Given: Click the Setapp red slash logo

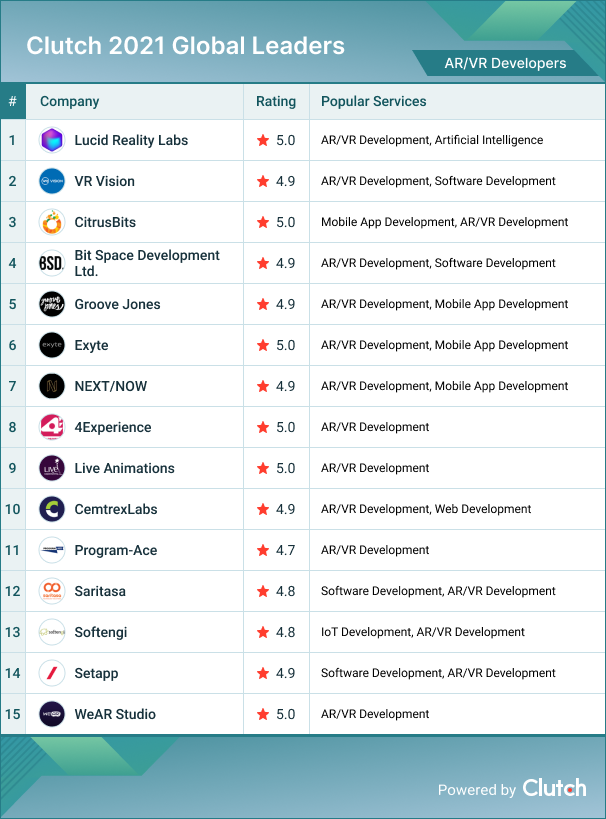Looking at the screenshot, I should 52,673.
